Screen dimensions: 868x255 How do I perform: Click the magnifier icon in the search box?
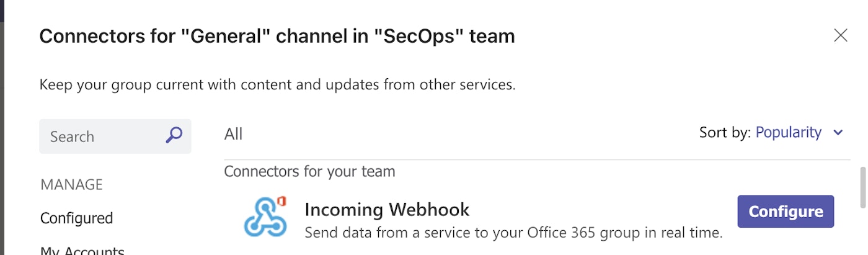pos(174,135)
